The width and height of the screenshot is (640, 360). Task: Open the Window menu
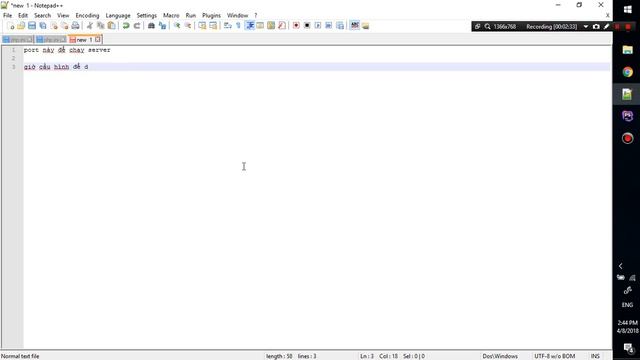tap(238, 16)
